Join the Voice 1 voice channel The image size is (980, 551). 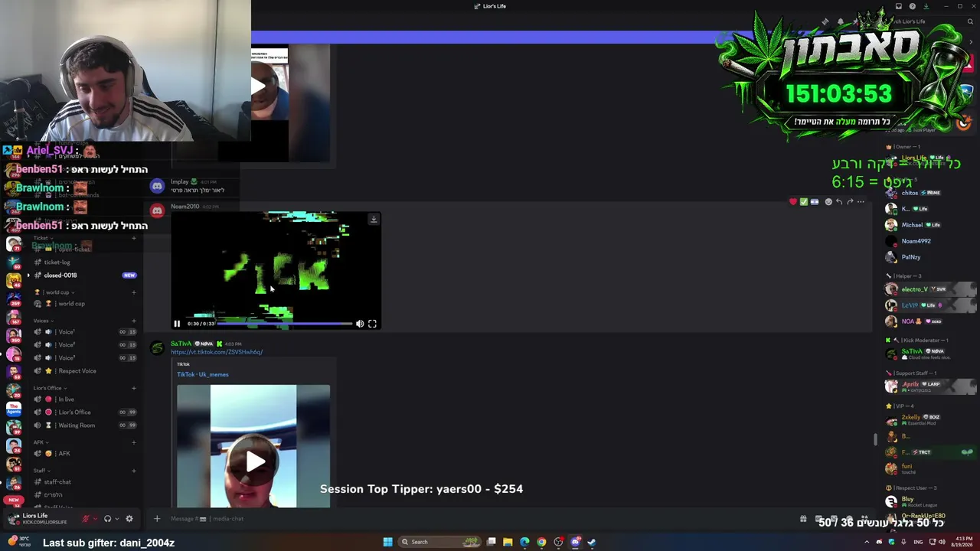point(67,332)
